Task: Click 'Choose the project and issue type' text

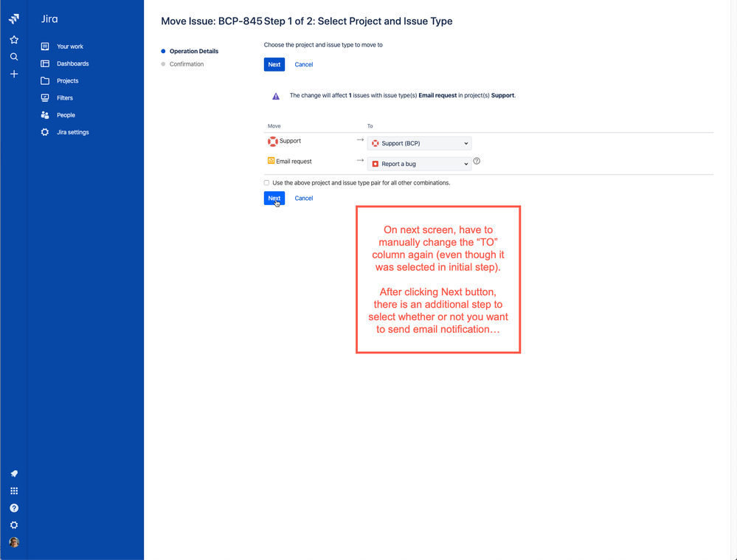Action: tap(323, 45)
